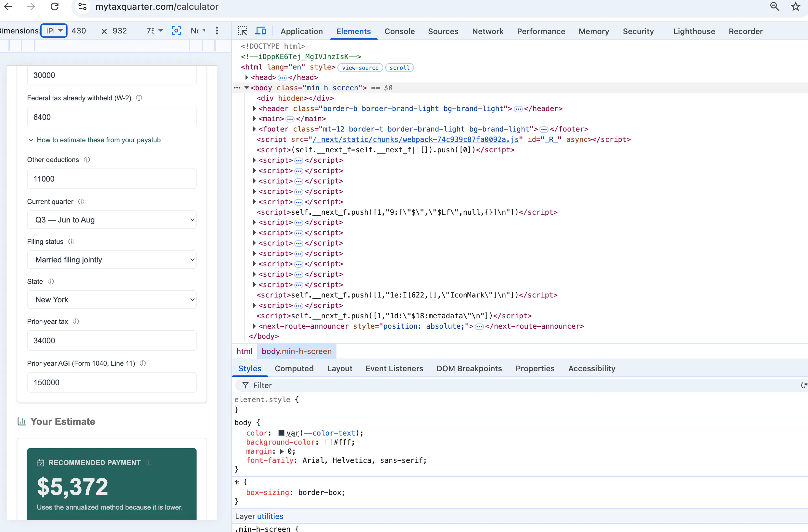Open color picker for background-color #fff swatch
808x532 pixels.
point(328,442)
